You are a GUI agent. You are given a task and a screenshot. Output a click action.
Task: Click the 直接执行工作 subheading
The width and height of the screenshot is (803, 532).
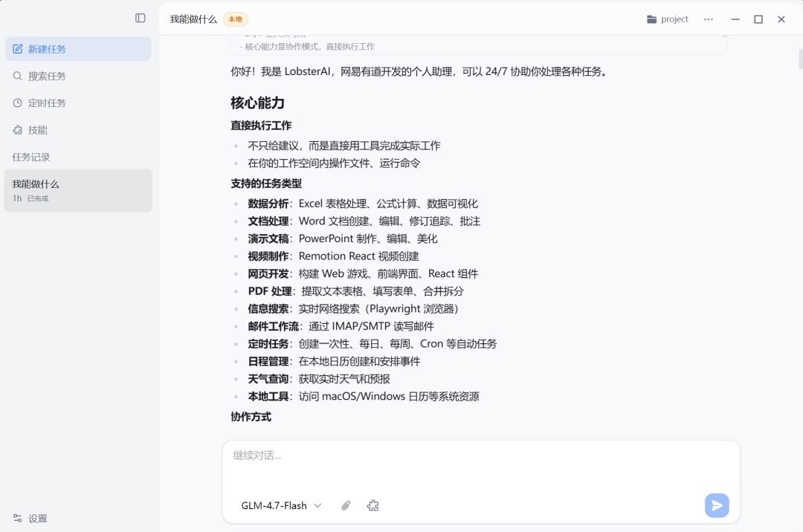(261, 126)
